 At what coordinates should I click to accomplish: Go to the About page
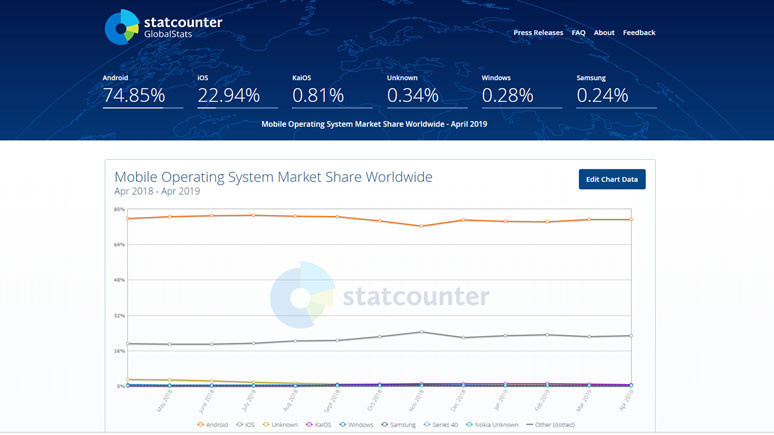click(604, 33)
